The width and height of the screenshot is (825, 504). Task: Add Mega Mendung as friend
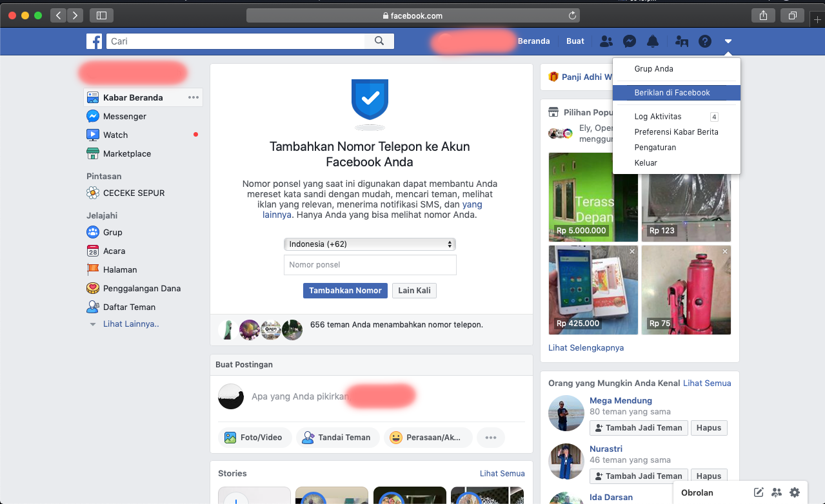click(638, 428)
